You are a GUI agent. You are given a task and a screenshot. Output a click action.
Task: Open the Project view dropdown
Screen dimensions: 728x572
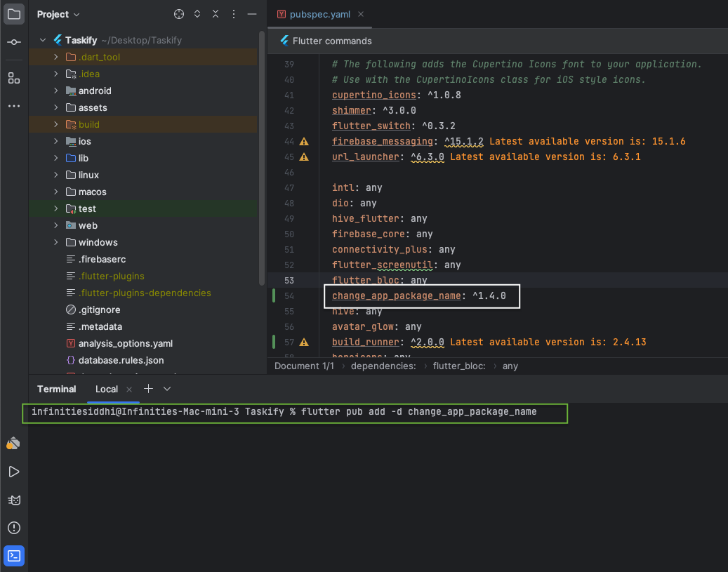[58, 15]
